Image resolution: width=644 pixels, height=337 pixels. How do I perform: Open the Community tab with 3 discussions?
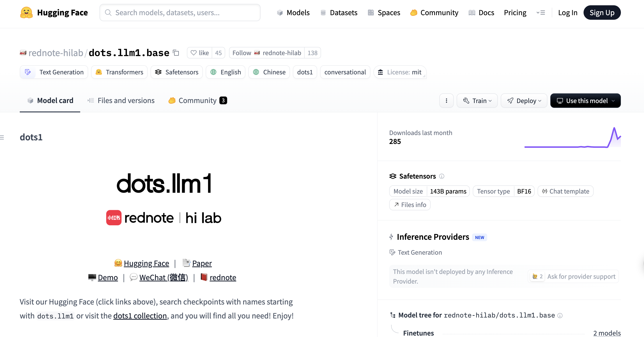197,101
